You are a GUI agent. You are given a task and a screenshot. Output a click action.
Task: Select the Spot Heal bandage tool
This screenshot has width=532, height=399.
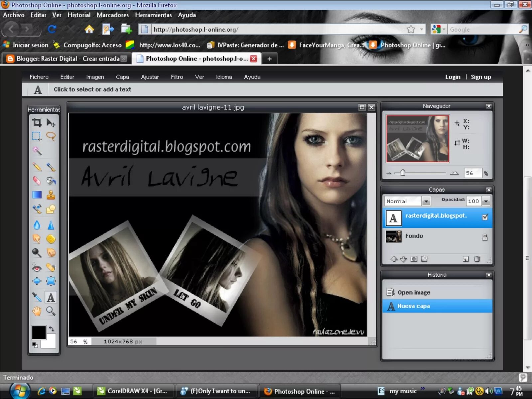(51, 267)
